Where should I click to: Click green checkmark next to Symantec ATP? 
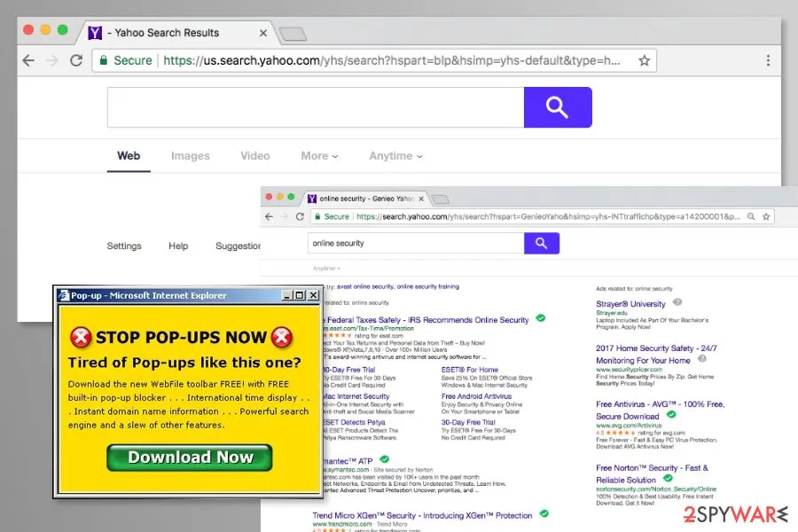pos(384,459)
